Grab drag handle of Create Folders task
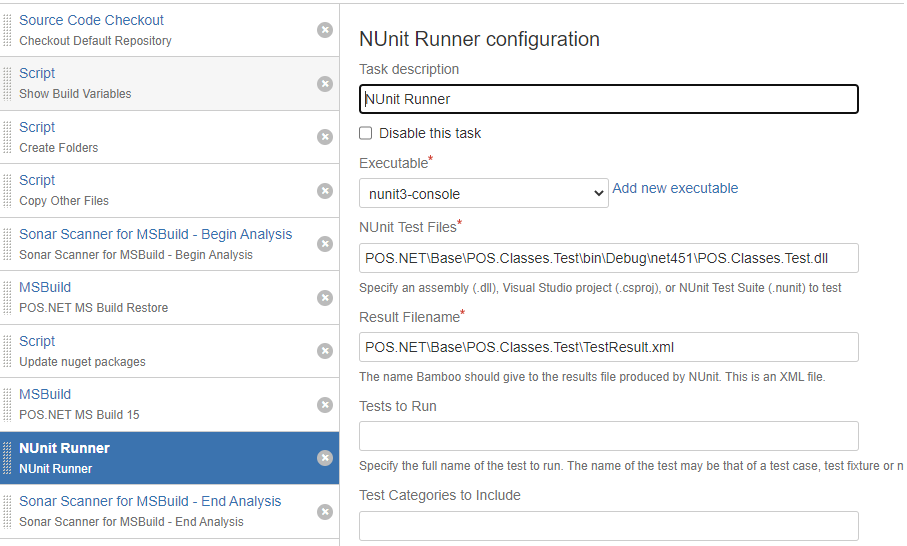This screenshot has height=546, width=907. 8,137
